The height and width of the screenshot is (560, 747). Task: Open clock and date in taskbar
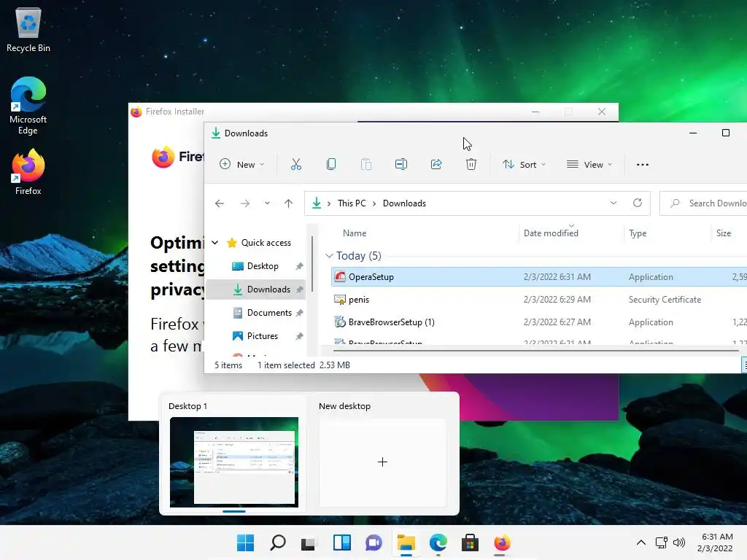(715, 542)
